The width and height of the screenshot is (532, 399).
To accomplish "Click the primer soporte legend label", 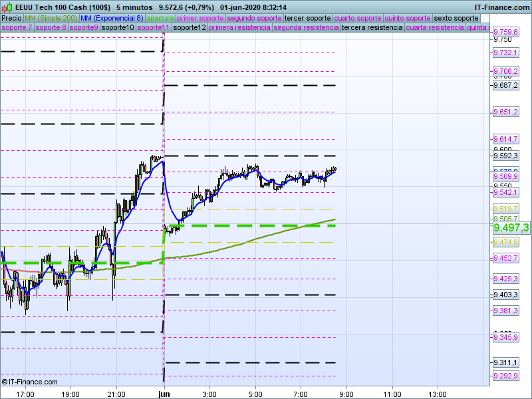I will 200,19.
